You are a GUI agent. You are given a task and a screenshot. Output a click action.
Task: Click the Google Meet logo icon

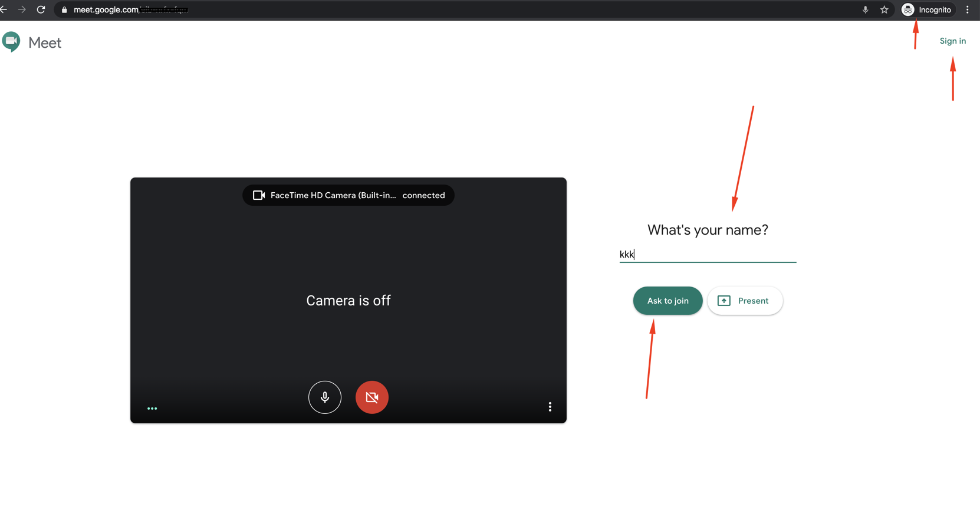(11, 42)
